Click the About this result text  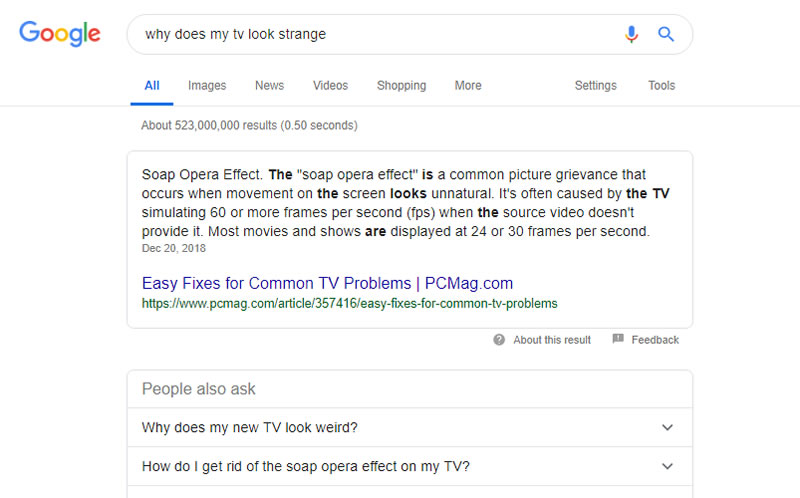(x=552, y=340)
